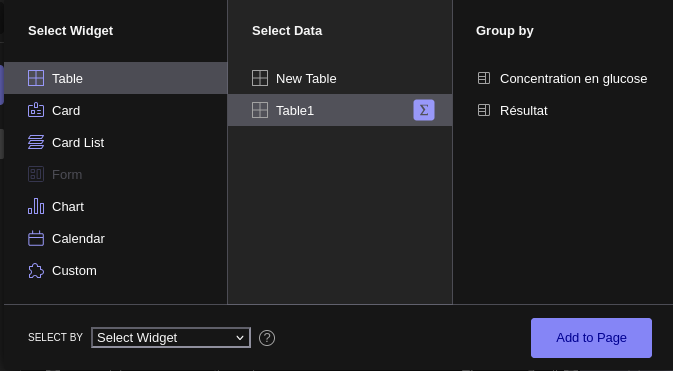Click the Chart bar-graph icon
The width and height of the screenshot is (673, 371).
click(x=36, y=207)
